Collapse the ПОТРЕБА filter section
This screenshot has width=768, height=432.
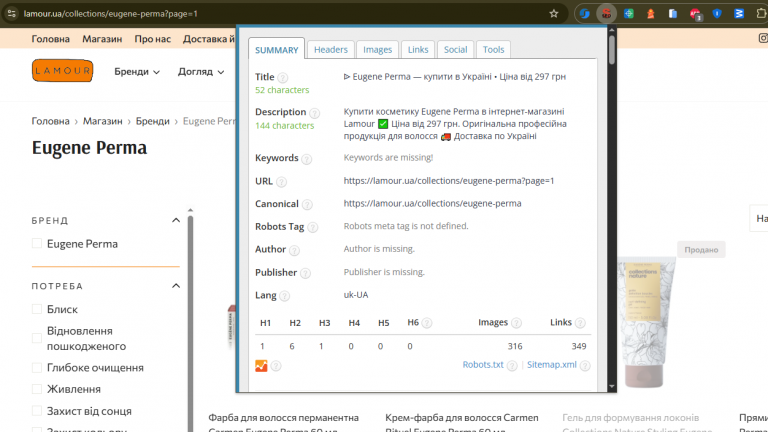coord(176,286)
